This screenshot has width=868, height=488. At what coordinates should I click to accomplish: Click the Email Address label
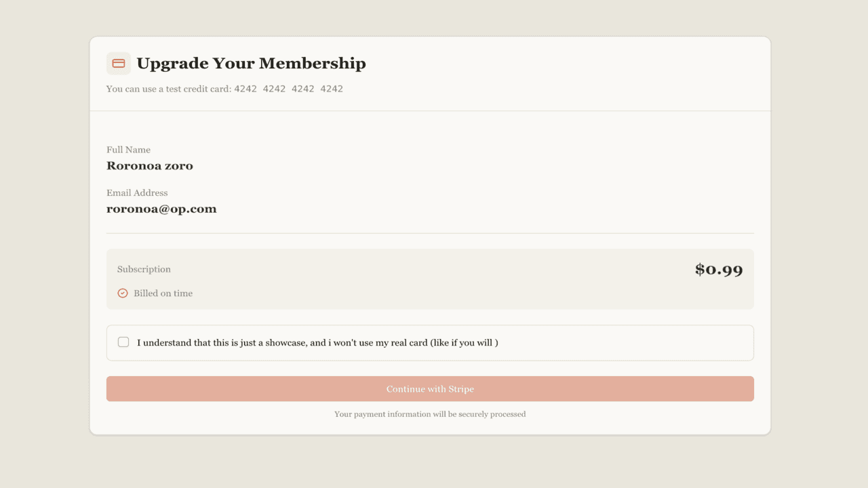137,193
